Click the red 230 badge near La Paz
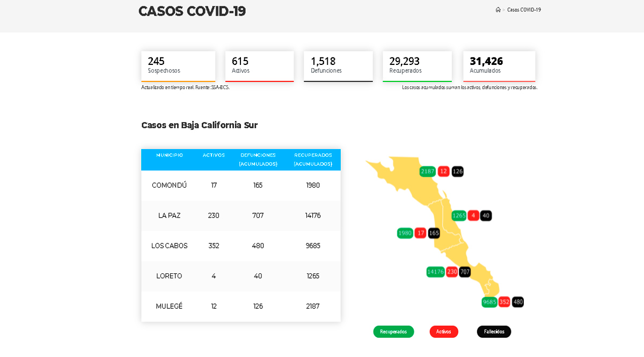The width and height of the screenshot is (644, 357). [x=451, y=272]
